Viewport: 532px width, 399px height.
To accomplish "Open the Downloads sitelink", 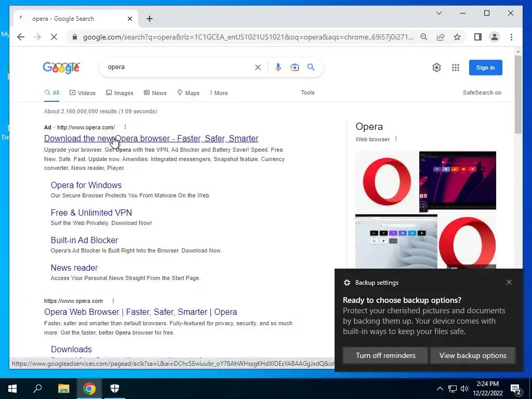I will pos(71,349).
